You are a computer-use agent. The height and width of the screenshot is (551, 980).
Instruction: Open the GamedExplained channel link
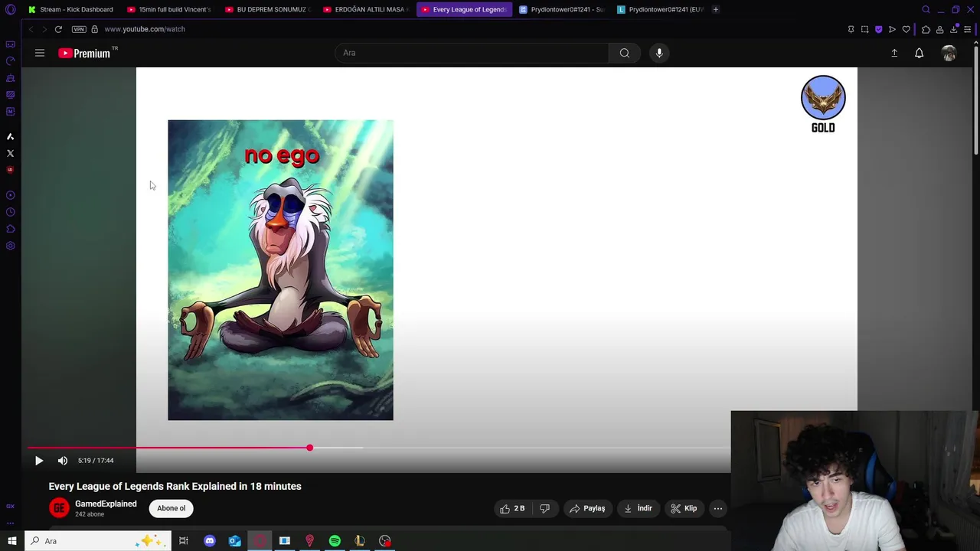click(106, 504)
